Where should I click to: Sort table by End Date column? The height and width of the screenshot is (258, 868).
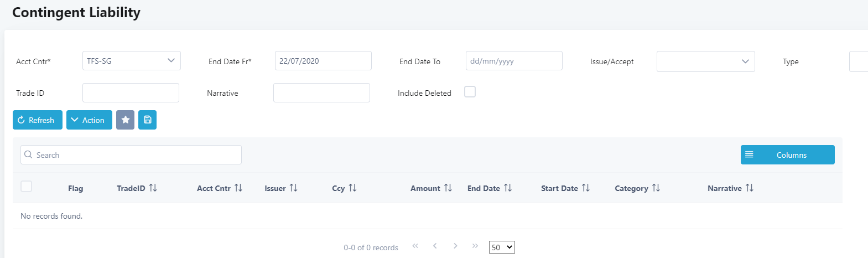pyautogui.click(x=507, y=188)
